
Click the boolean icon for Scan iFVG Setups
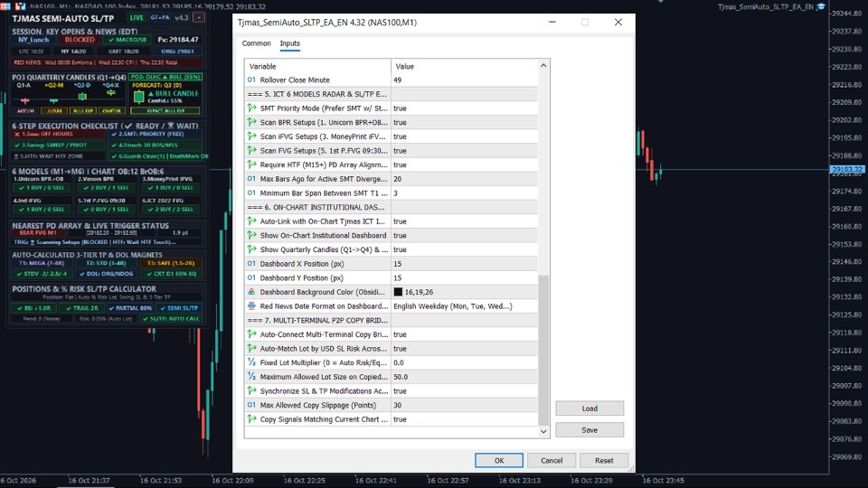[251, 136]
